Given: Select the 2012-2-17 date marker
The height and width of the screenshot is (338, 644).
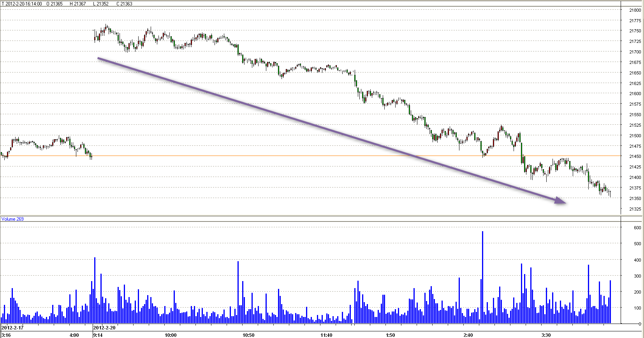Looking at the screenshot, I should pyautogui.click(x=12, y=327).
